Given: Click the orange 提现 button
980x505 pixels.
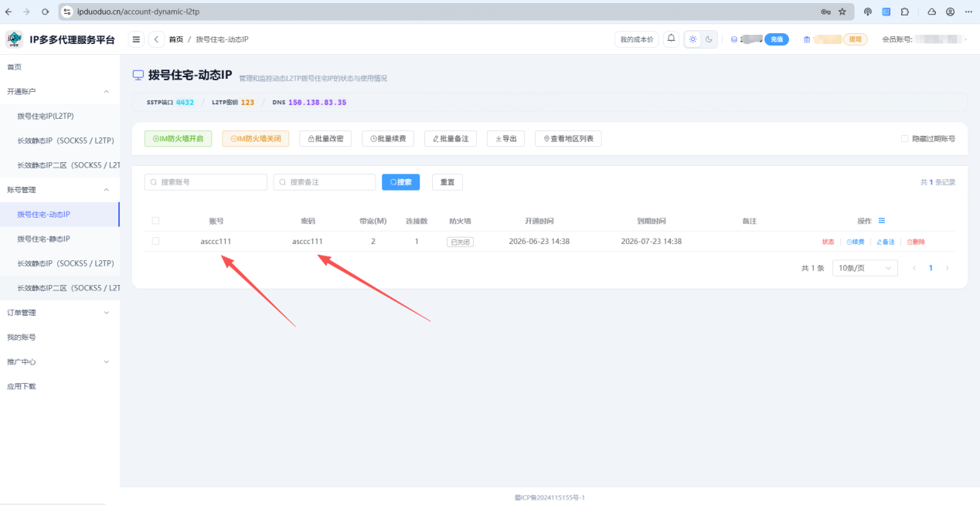Looking at the screenshot, I should coord(856,39).
